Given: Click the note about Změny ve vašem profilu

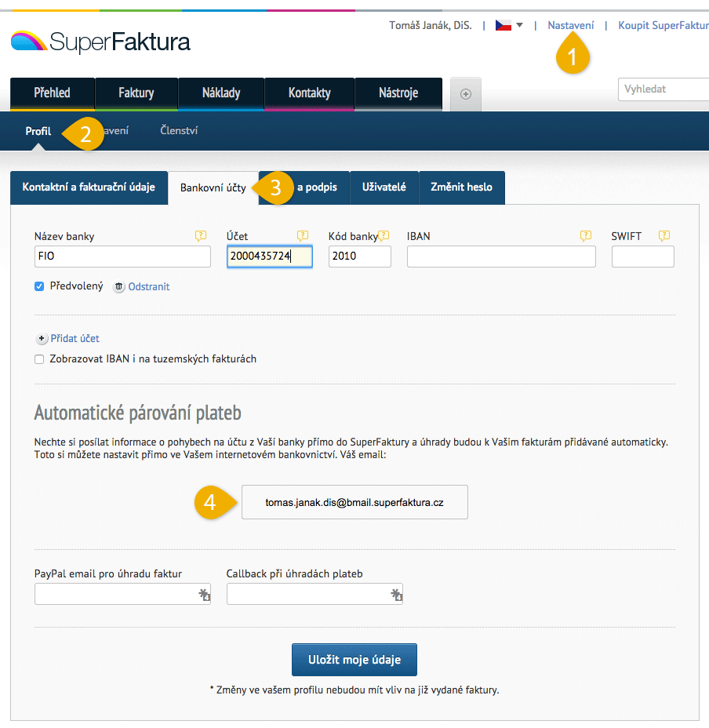Looking at the screenshot, I should point(354,690).
